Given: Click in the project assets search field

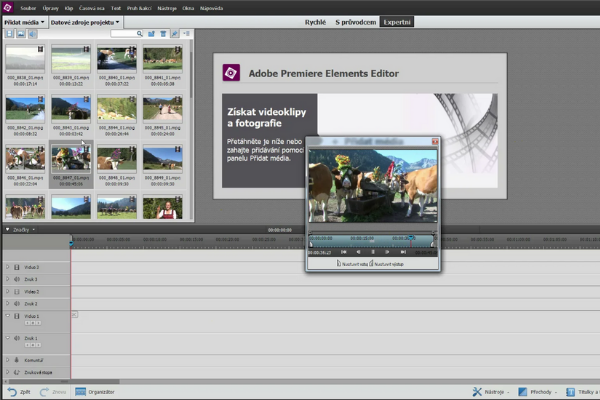Looking at the screenshot, I should coord(124,34).
